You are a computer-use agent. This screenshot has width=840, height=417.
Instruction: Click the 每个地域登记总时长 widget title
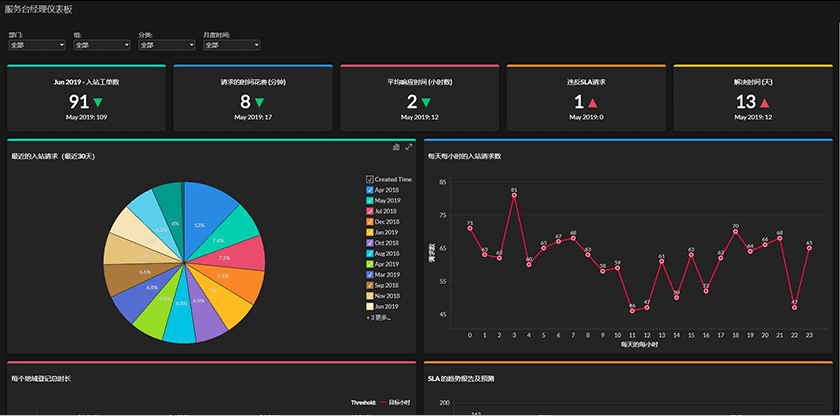41,379
